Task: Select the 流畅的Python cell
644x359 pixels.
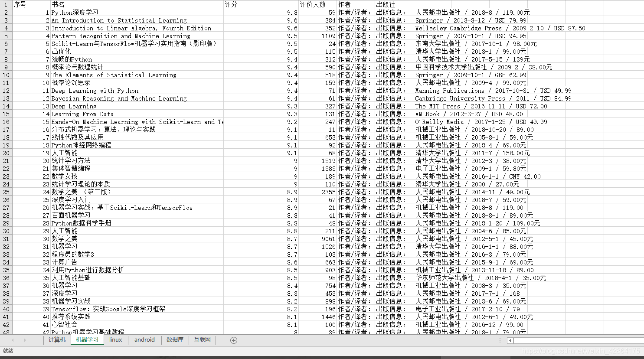Action: click(137, 59)
